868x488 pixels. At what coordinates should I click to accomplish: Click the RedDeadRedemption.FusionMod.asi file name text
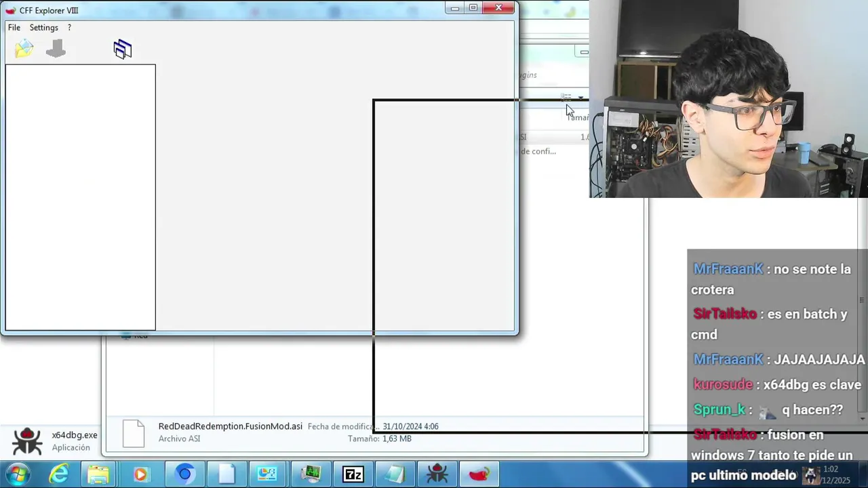click(231, 426)
